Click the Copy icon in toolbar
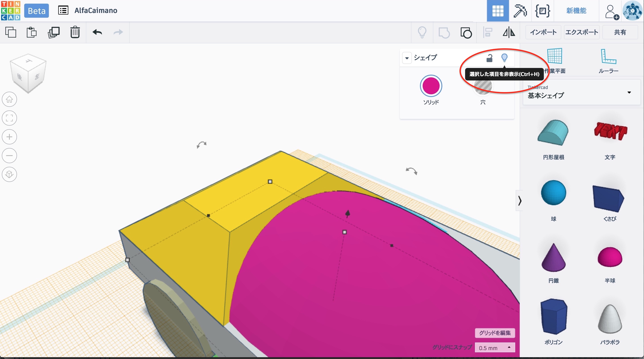 11,32
